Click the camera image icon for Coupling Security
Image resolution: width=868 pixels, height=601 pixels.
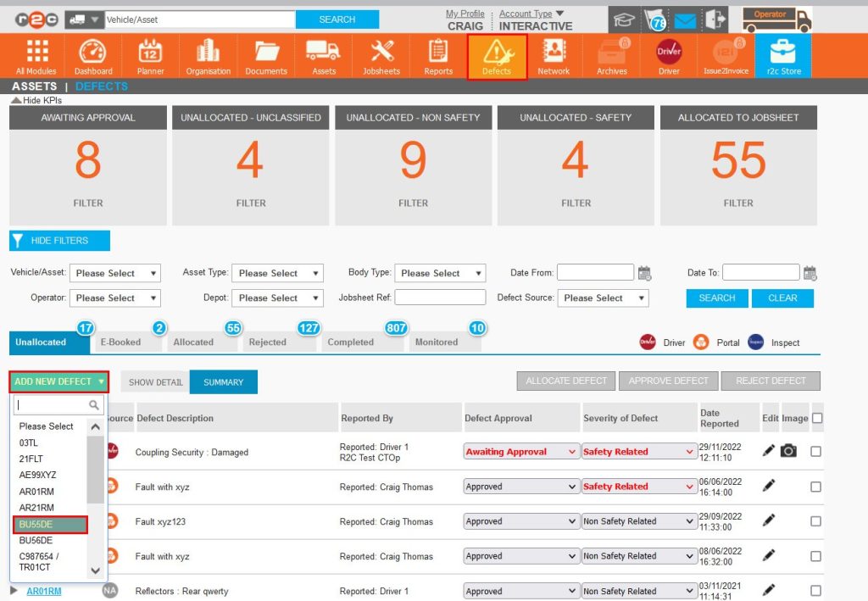[788, 451]
